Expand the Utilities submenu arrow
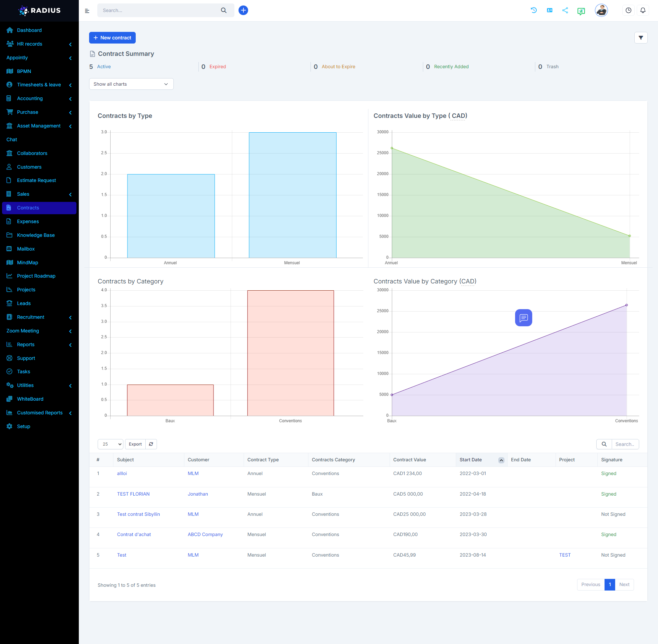The image size is (658, 644). point(71,385)
